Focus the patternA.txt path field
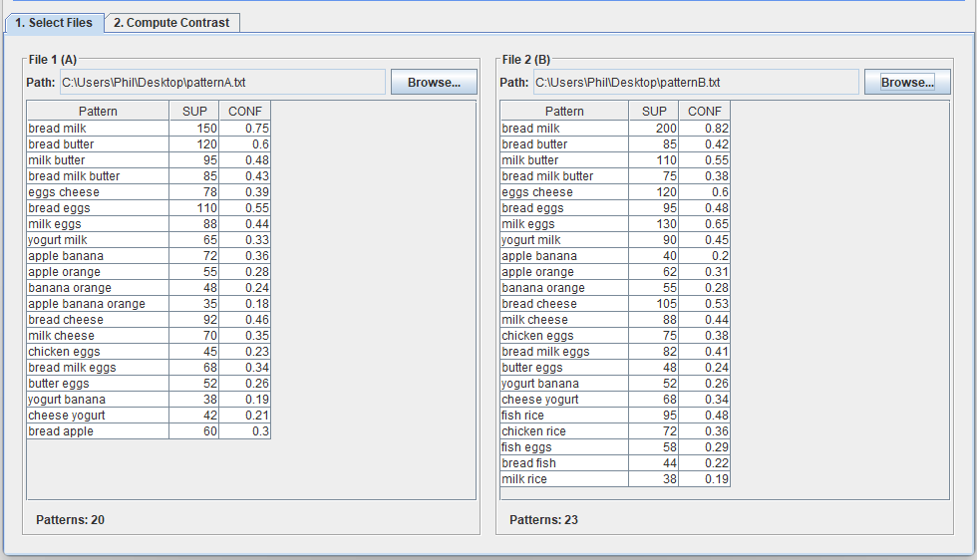Screen dimensions: 977x560 click(x=221, y=83)
